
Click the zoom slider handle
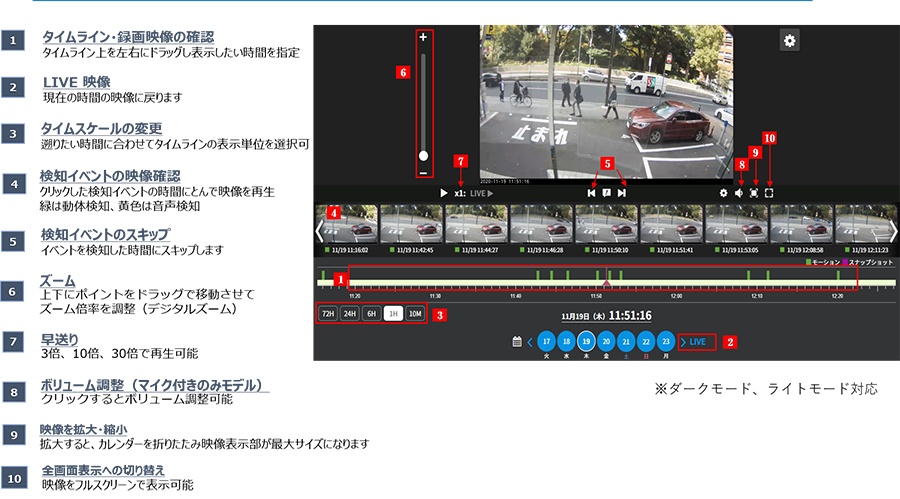(423, 156)
